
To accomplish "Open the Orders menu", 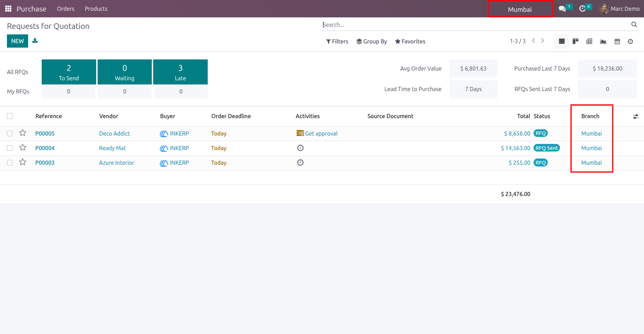I will [x=66, y=9].
